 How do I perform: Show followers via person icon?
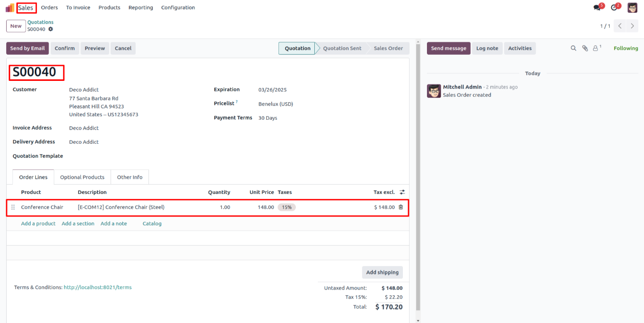click(x=596, y=48)
